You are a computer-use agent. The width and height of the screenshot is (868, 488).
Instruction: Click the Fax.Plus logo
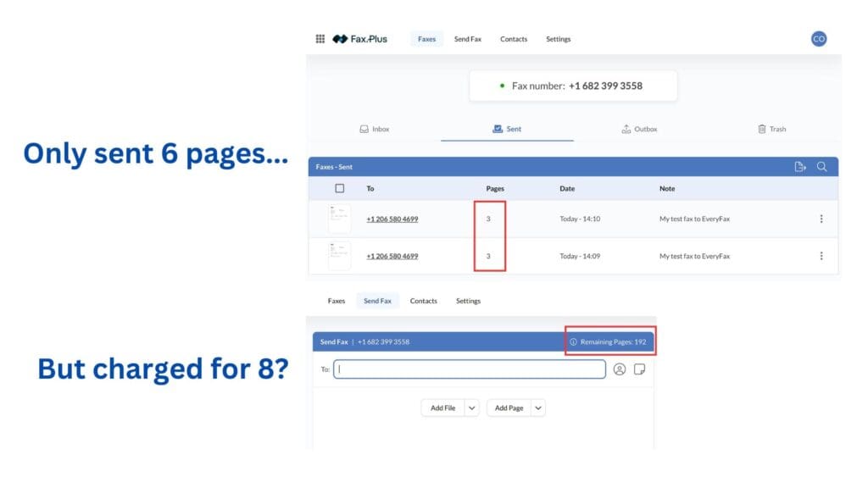[x=360, y=39]
